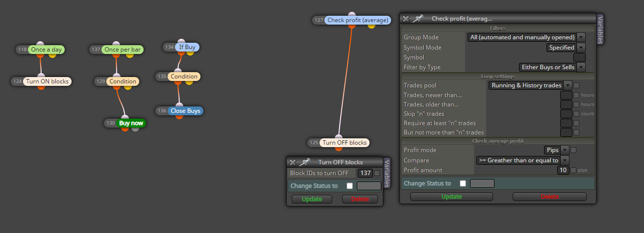Click input connector on top of Once a day

tap(40, 44)
